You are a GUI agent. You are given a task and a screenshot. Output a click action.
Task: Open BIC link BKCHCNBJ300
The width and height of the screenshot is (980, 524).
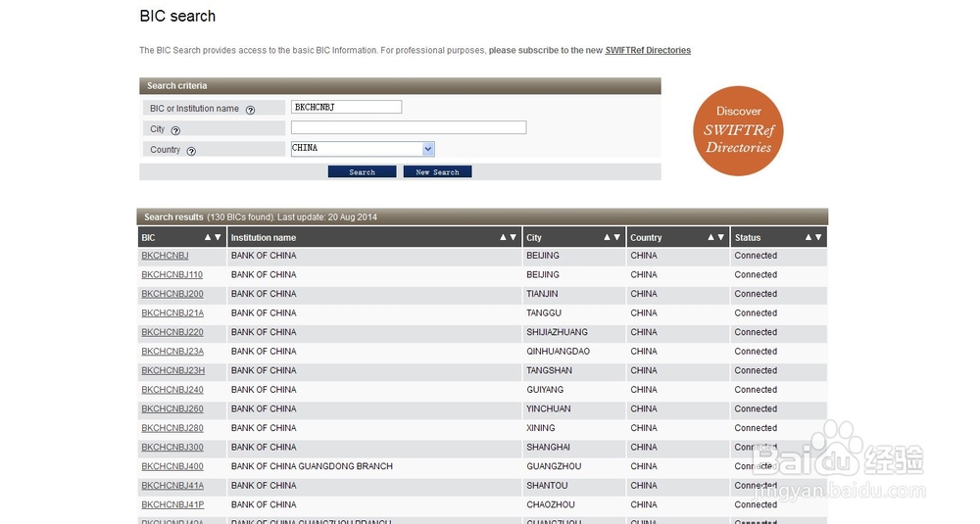tap(172, 448)
